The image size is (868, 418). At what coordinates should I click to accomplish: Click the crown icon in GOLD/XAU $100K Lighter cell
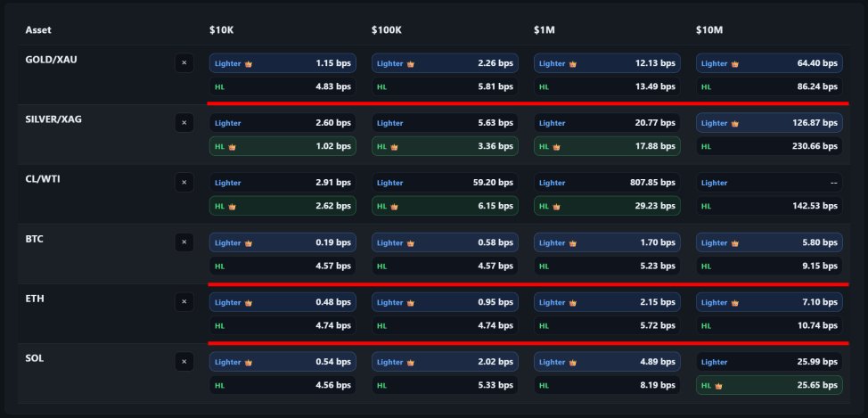click(x=411, y=63)
